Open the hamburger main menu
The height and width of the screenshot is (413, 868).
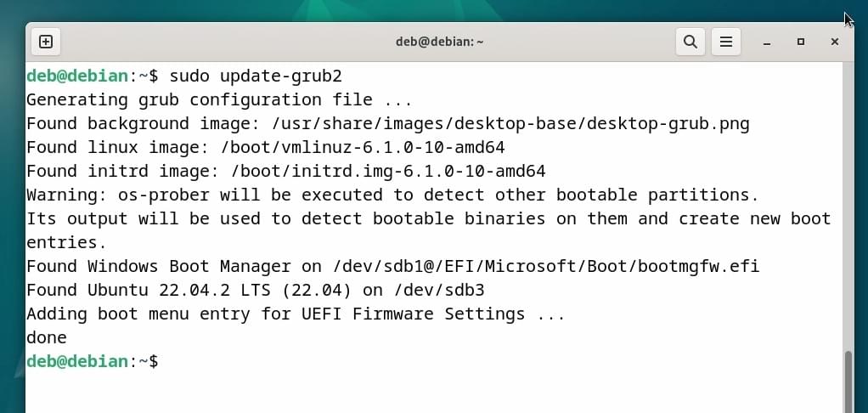pyautogui.click(x=725, y=42)
